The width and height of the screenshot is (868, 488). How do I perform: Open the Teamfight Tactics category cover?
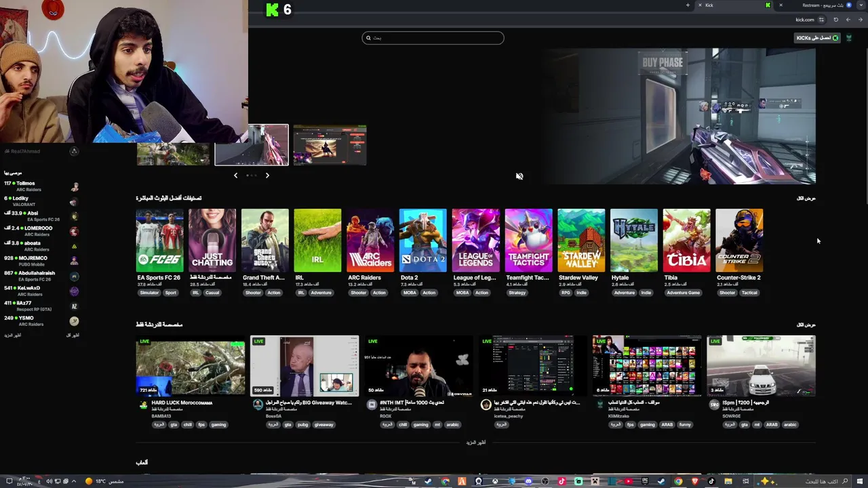[528, 241]
